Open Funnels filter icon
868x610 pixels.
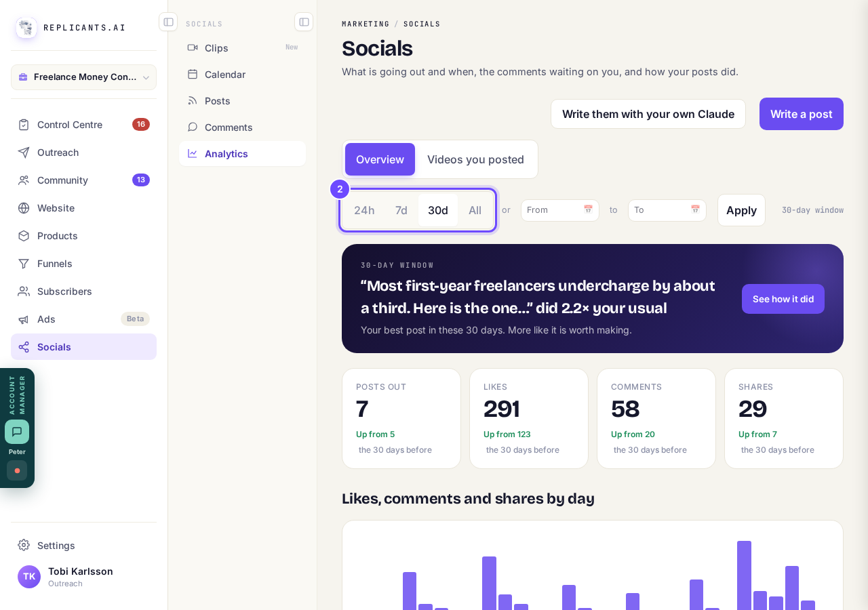point(24,264)
